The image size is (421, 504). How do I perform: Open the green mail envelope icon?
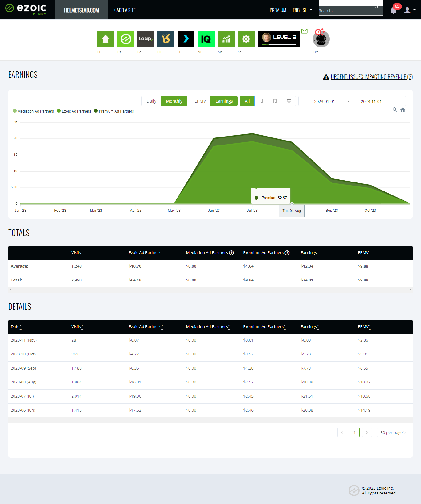point(305,31)
